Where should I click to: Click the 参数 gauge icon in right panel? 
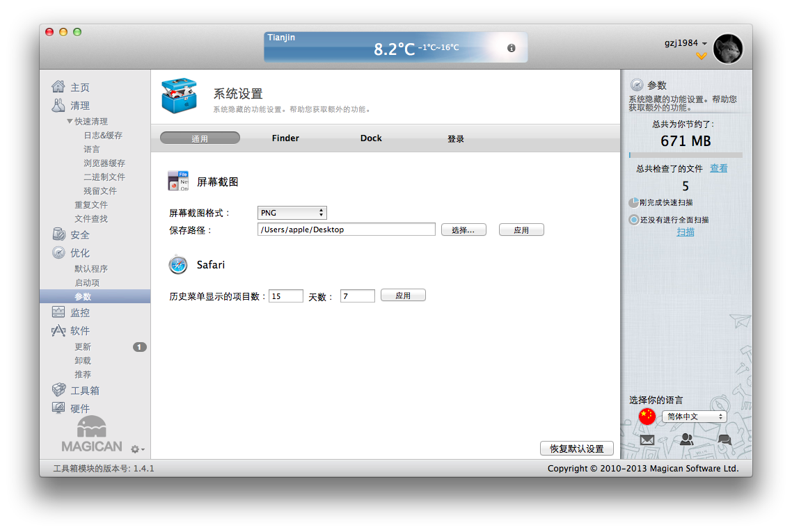click(x=637, y=85)
